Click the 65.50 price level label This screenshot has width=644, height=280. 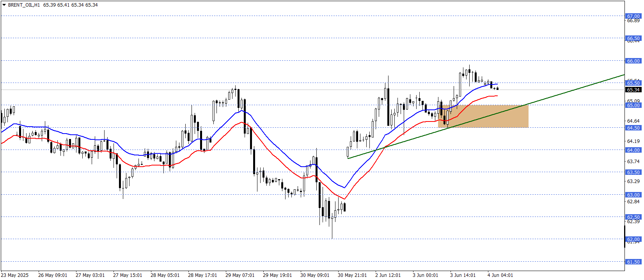point(633,83)
